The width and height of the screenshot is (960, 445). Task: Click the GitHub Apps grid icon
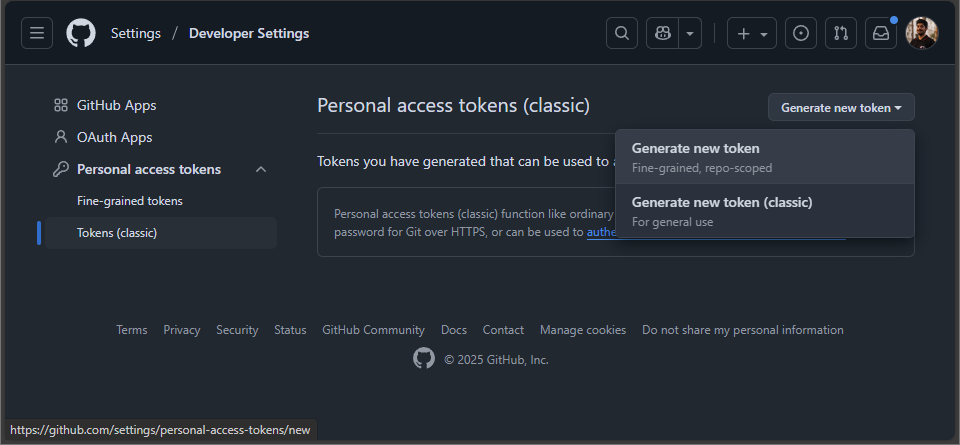coord(61,105)
